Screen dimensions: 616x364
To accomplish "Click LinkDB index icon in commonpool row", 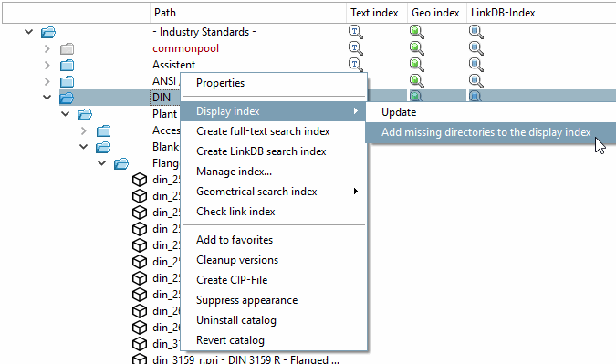I will click(x=475, y=48).
